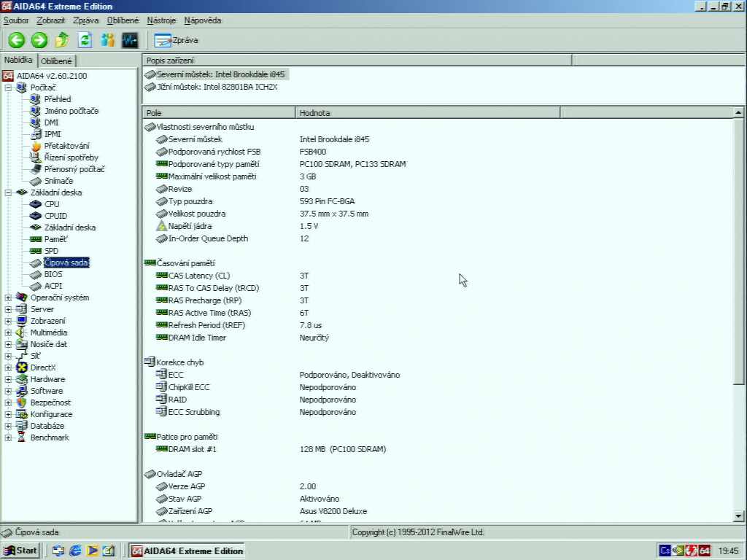Click the Bezpečnost shield icon
This screenshot has height=560, width=747.
click(21, 402)
